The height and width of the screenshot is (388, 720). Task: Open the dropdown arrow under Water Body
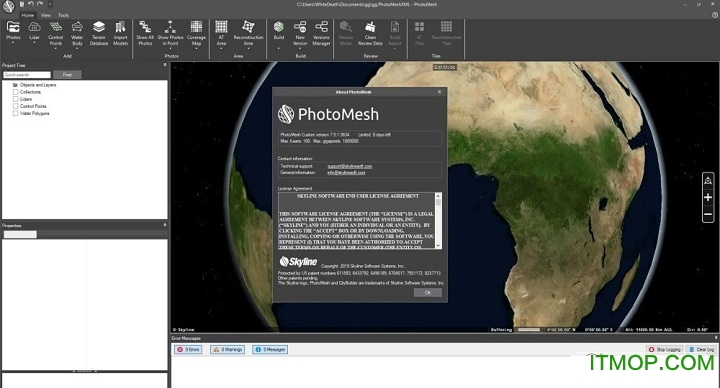pyautogui.click(x=77, y=48)
